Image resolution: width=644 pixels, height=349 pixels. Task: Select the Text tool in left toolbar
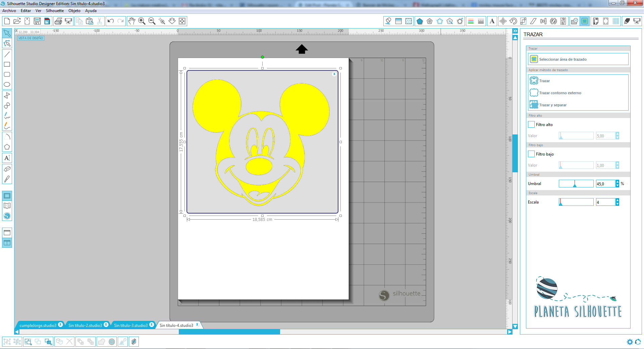tap(7, 158)
